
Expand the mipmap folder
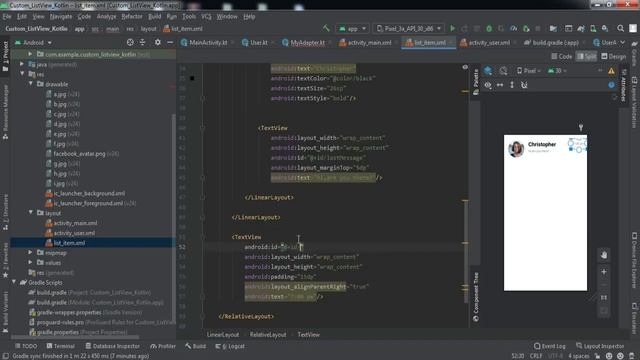pyautogui.click(x=30, y=253)
